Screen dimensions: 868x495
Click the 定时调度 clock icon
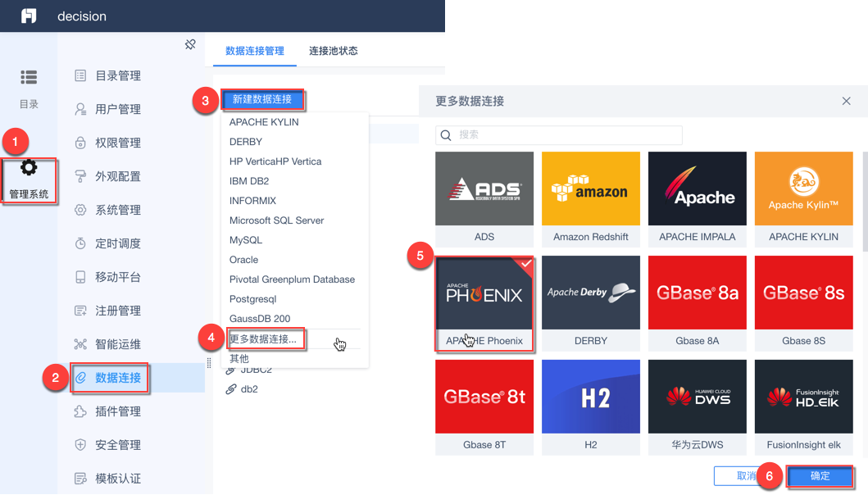coord(80,243)
